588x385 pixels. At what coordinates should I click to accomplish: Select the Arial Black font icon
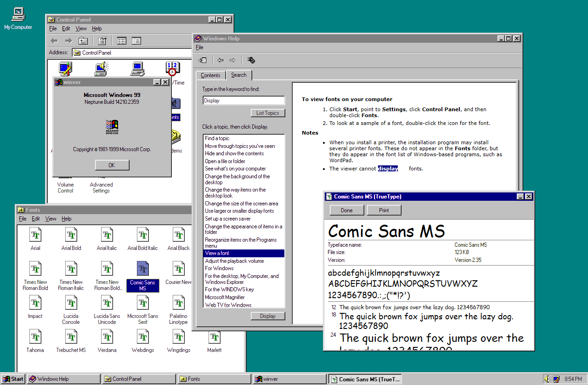point(179,235)
